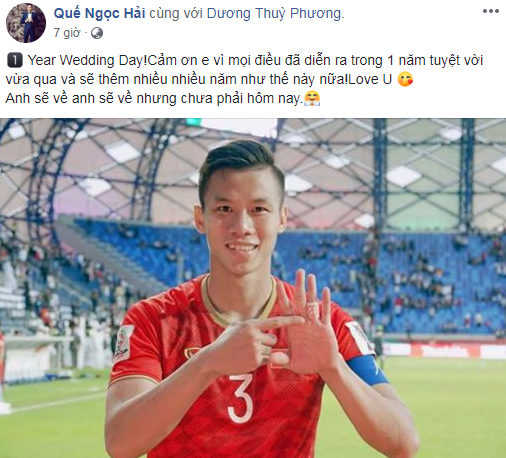Open the three-dot post options menu
506x458 pixels.
point(491,11)
